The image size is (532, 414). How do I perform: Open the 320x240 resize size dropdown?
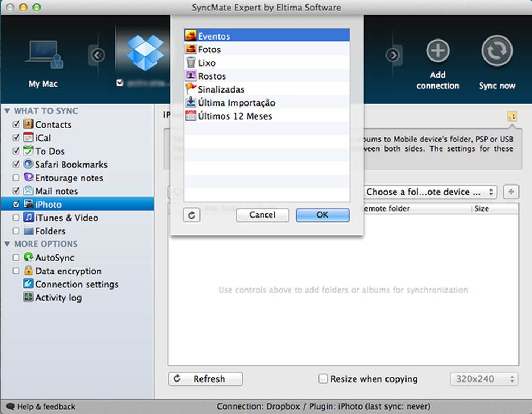(x=484, y=379)
